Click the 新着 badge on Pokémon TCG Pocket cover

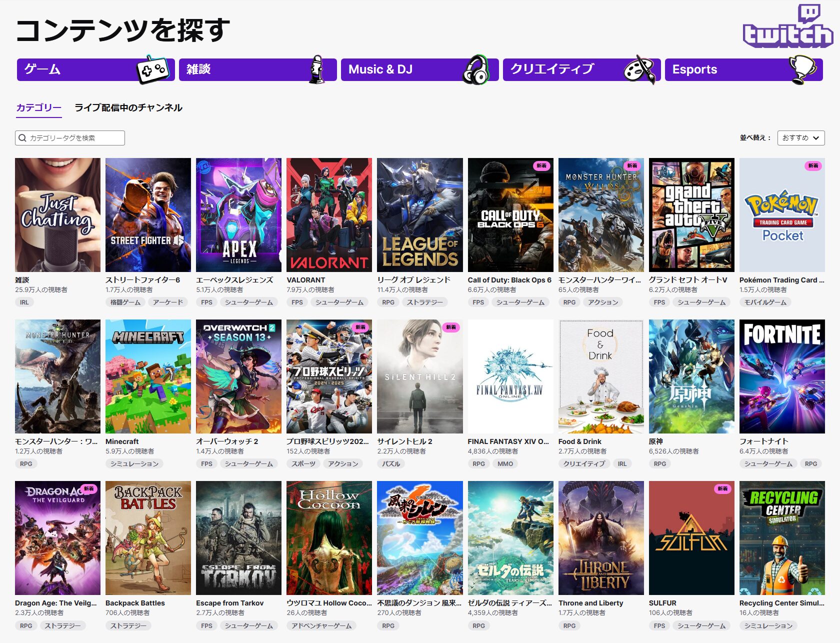813,165
